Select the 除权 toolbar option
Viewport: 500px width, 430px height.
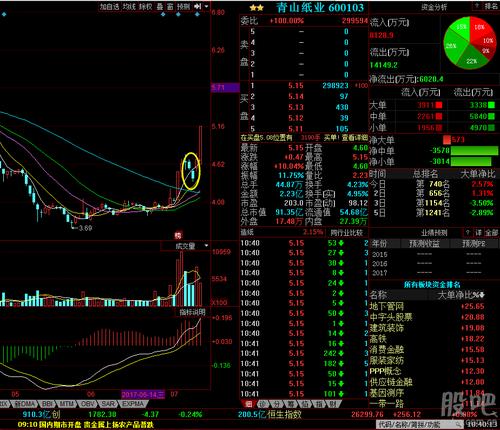coord(146,7)
